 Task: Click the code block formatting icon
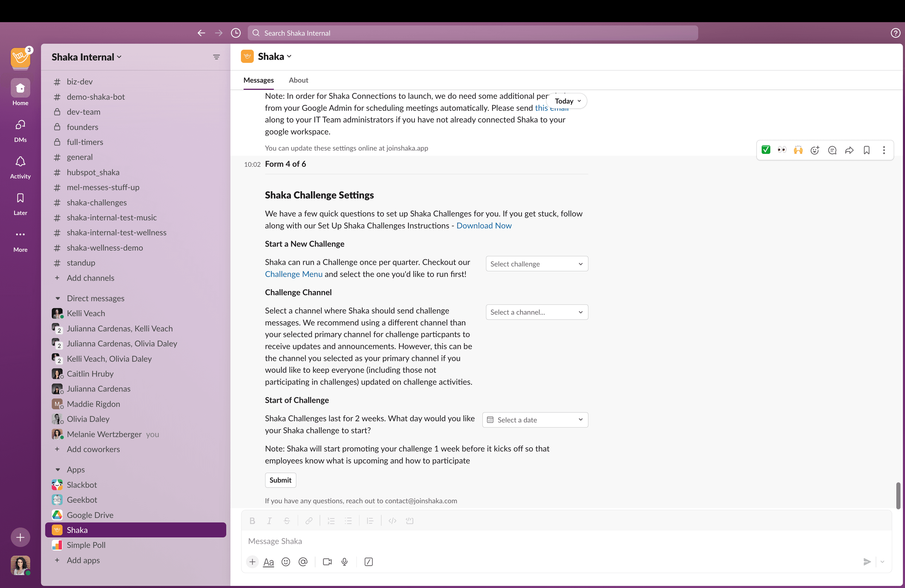(x=410, y=521)
